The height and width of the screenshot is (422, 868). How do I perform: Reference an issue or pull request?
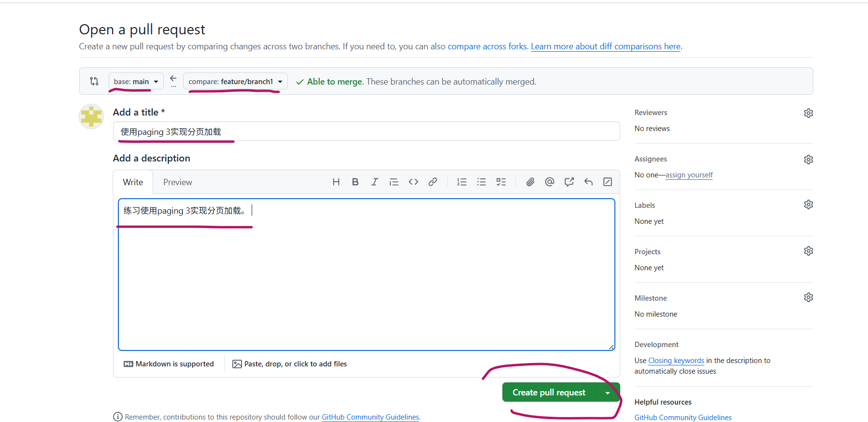(x=569, y=182)
